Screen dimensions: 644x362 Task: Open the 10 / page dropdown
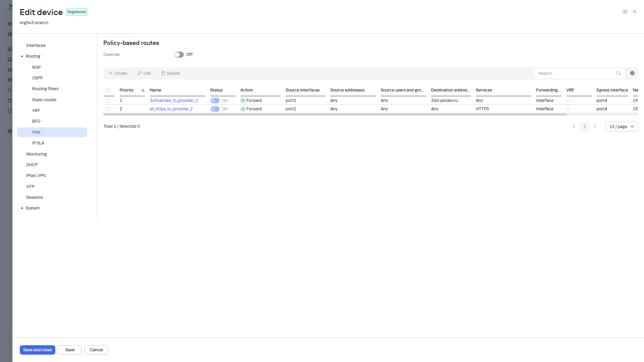coord(622,127)
